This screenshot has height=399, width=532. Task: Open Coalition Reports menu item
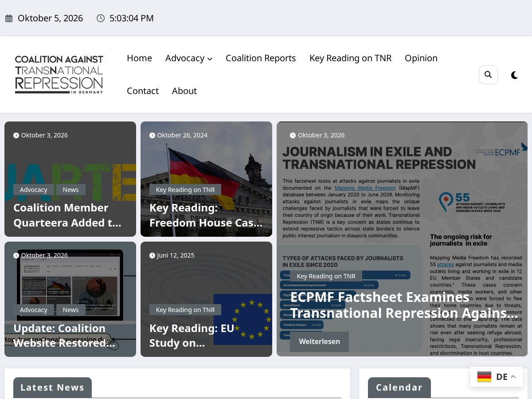point(261,58)
